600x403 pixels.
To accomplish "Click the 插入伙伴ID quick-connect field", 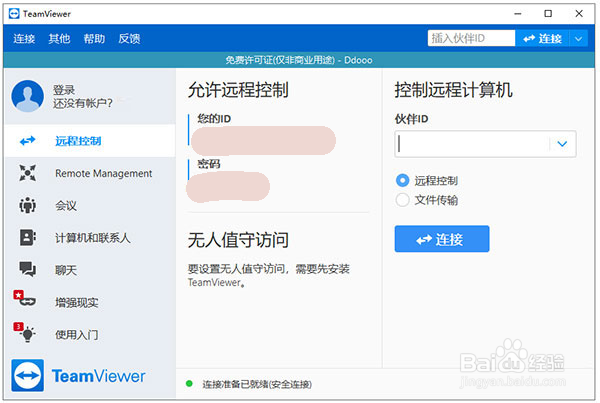I will tap(471, 38).
